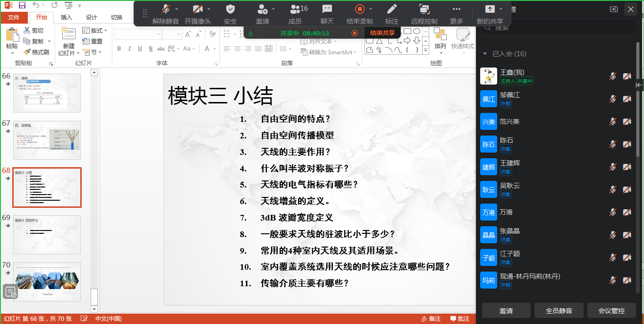
Task: Open 批注 comments in status bar
Action: point(460,319)
